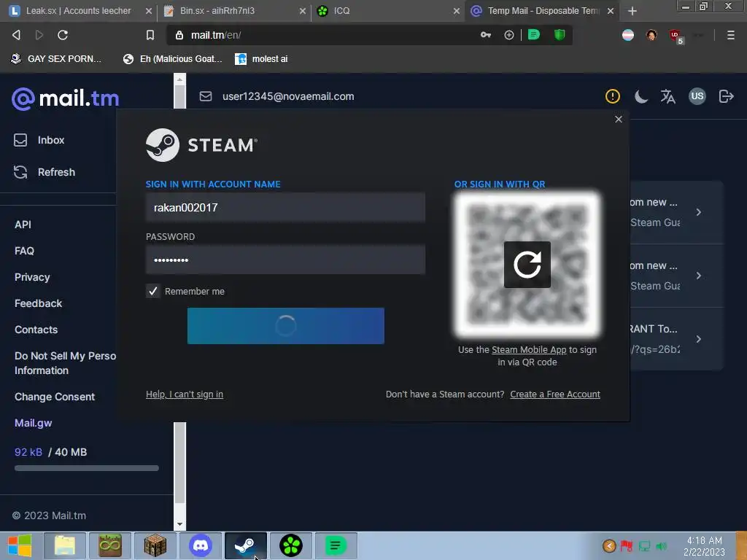Toggle the Remember me checkbox

[x=153, y=291]
